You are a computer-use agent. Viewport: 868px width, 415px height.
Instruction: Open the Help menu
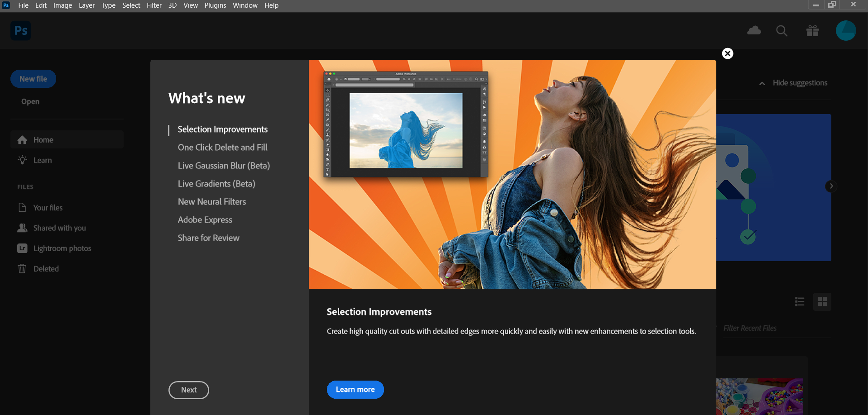coord(271,5)
